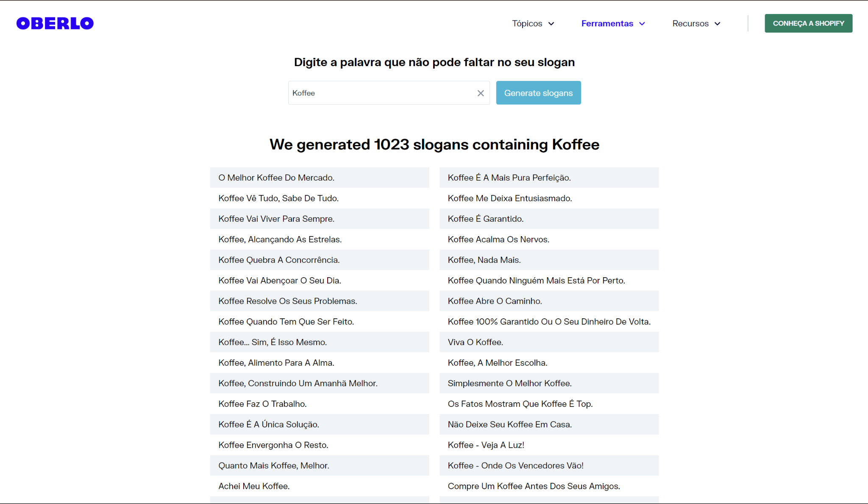Select slogan 'Simplesmente O Melhor Koffee.'
This screenshot has width=868, height=504.
[549, 383]
